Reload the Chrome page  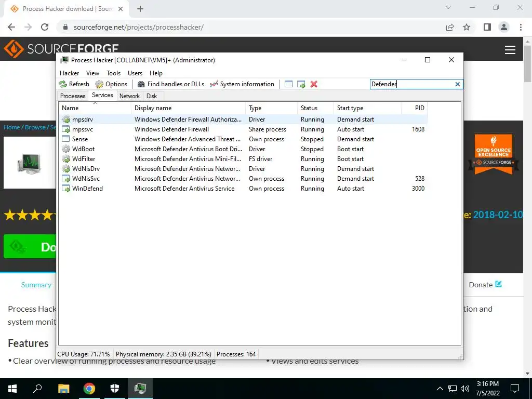[45, 27]
